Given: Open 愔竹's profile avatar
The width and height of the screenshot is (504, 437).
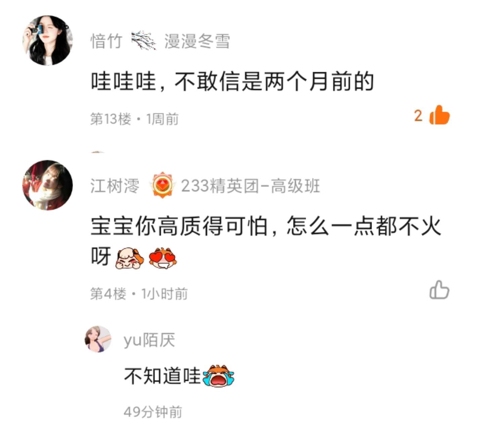Looking at the screenshot, I should (x=47, y=40).
